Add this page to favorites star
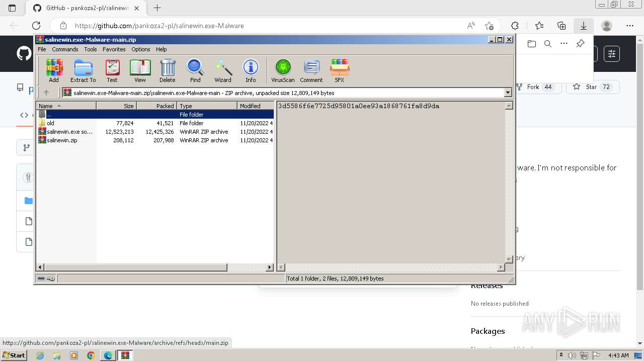The width and height of the screenshot is (644, 362). click(489, 26)
